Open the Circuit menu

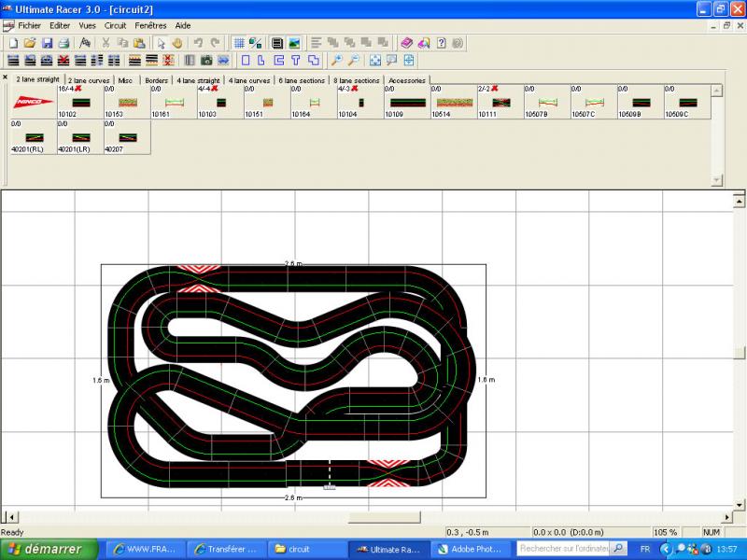(x=115, y=25)
